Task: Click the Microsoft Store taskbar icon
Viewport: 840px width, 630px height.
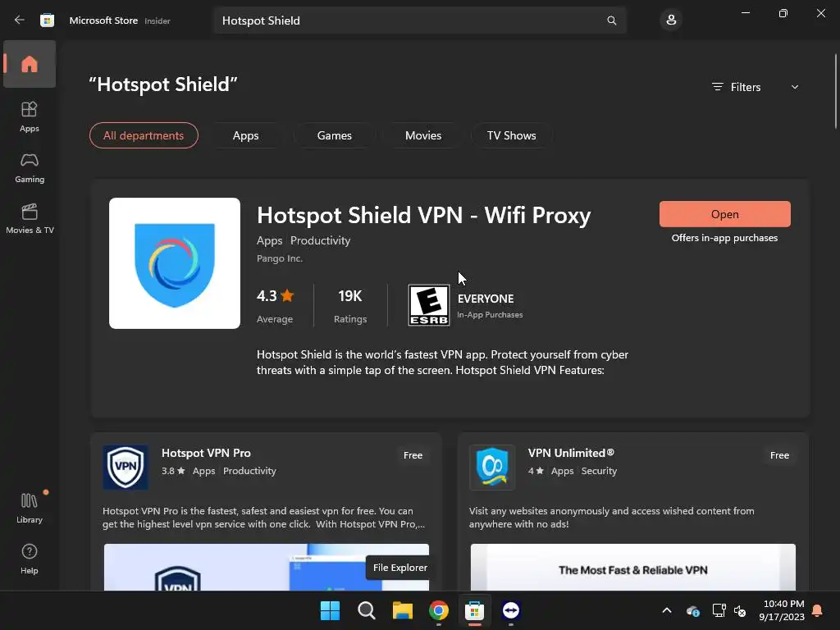Action: [x=475, y=610]
